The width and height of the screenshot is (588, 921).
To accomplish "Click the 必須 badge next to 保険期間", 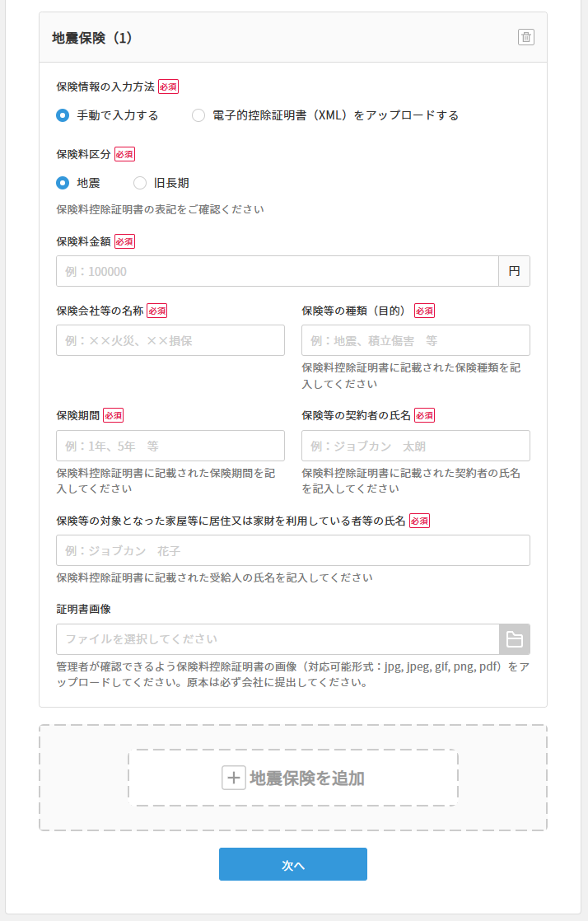I will pyautogui.click(x=114, y=416).
